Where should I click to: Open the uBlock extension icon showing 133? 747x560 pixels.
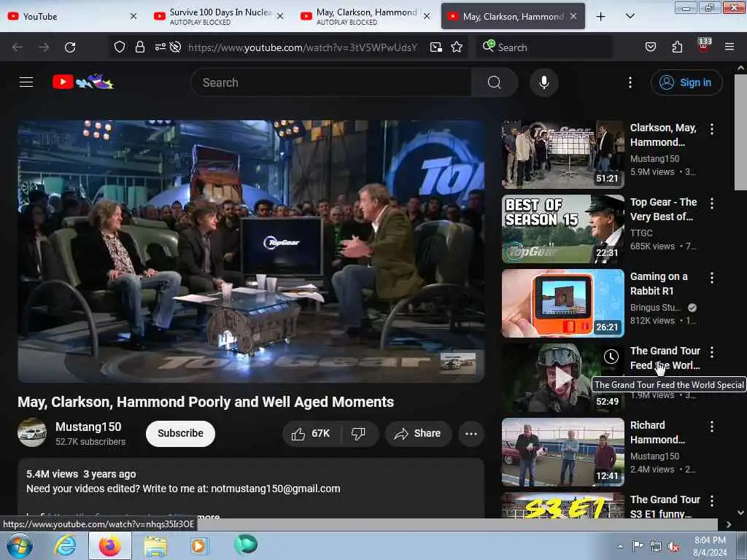click(x=704, y=46)
